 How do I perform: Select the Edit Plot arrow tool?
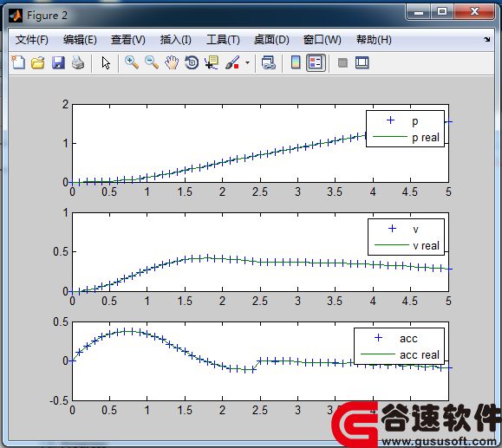[106, 62]
